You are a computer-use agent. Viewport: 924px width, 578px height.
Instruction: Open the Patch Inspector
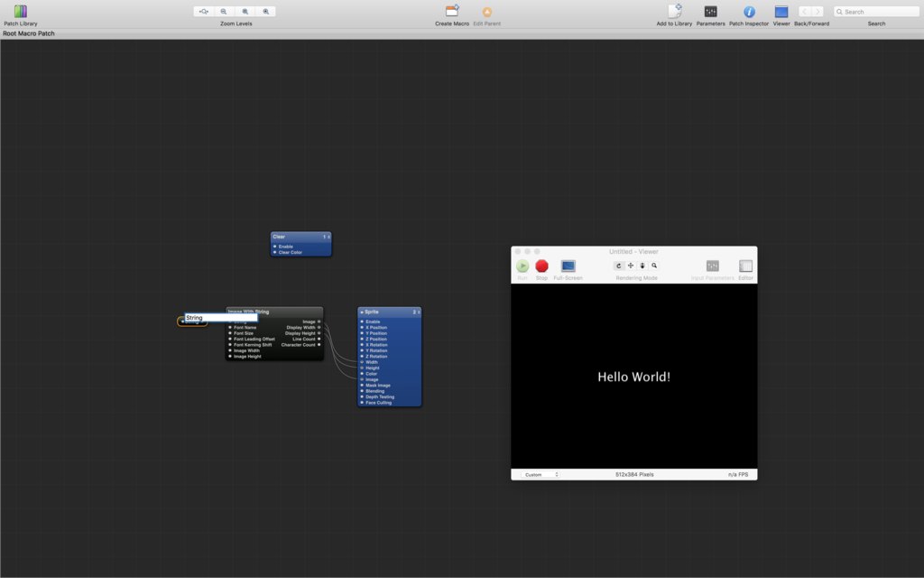point(749,11)
